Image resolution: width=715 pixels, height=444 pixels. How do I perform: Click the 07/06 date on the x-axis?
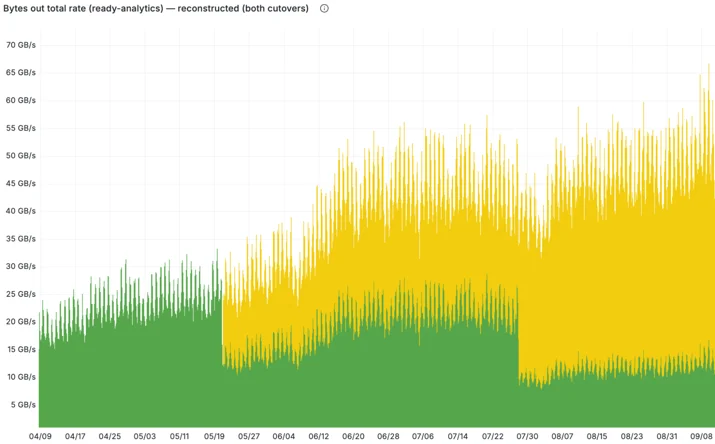tap(423, 436)
